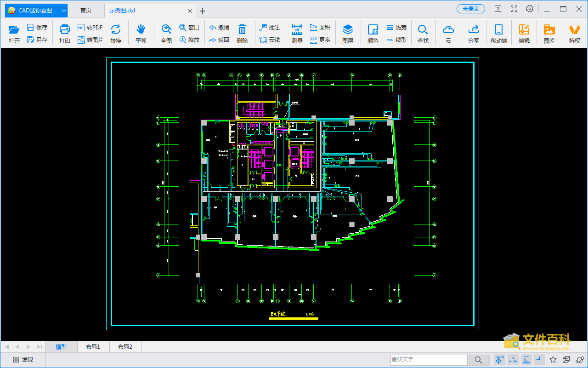Screen dimensions: 588x368
Task: Select the 面积 area tool
Action: click(x=320, y=28)
